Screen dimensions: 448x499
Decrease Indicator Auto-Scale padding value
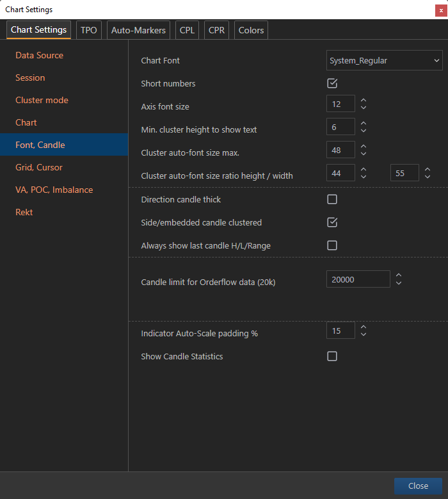click(364, 334)
